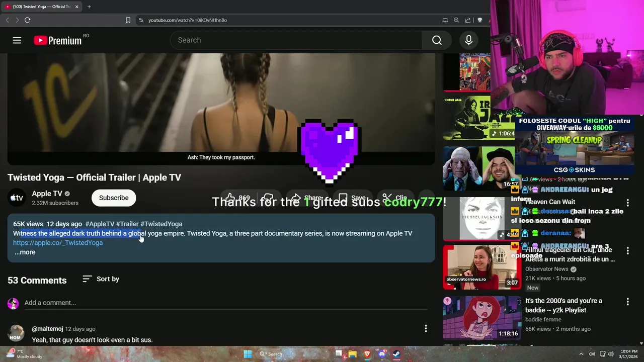View site information icon in address bar
Viewport: 644px width, 362px height.
click(x=141, y=20)
